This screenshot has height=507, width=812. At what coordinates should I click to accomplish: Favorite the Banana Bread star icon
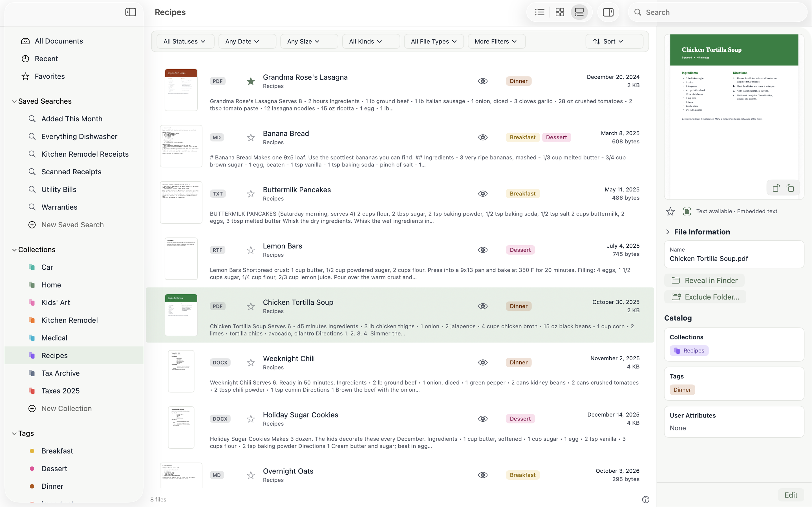(251, 137)
